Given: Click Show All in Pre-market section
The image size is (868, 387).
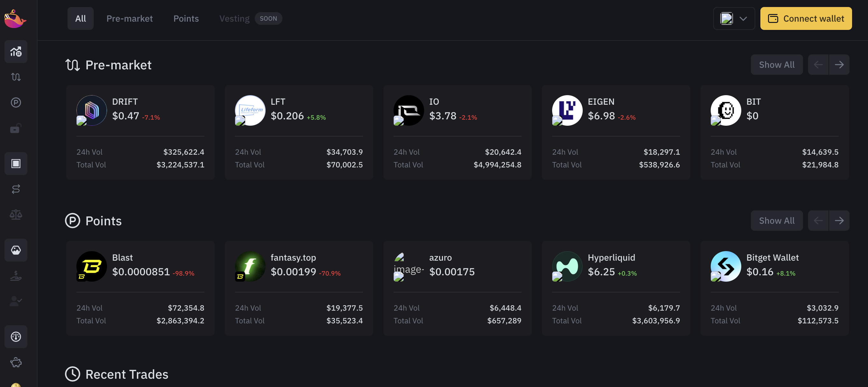Looking at the screenshot, I should pyautogui.click(x=776, y=65).
